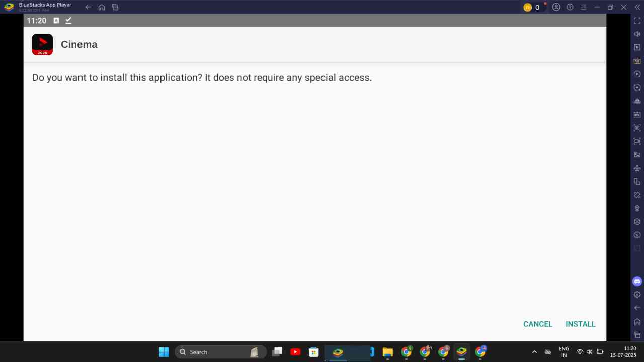The image size is (644, 362).
Task: Click the Cinema app icon
Action: 42,44
